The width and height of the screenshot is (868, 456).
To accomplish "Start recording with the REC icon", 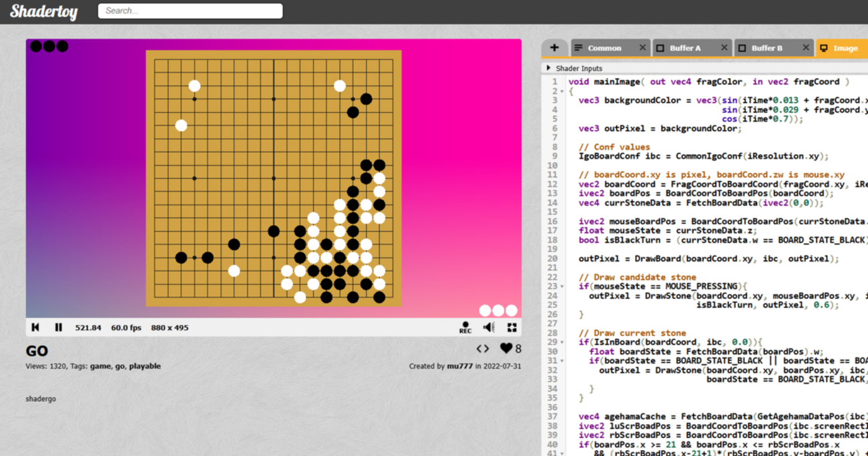I will 465,327.
